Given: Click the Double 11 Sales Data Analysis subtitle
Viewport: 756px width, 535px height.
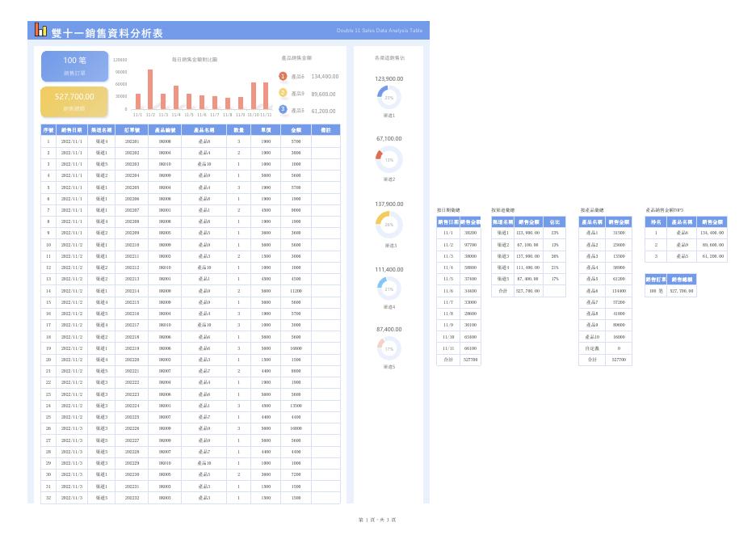Looking at the screenshot, I should (x=380, y=31).
